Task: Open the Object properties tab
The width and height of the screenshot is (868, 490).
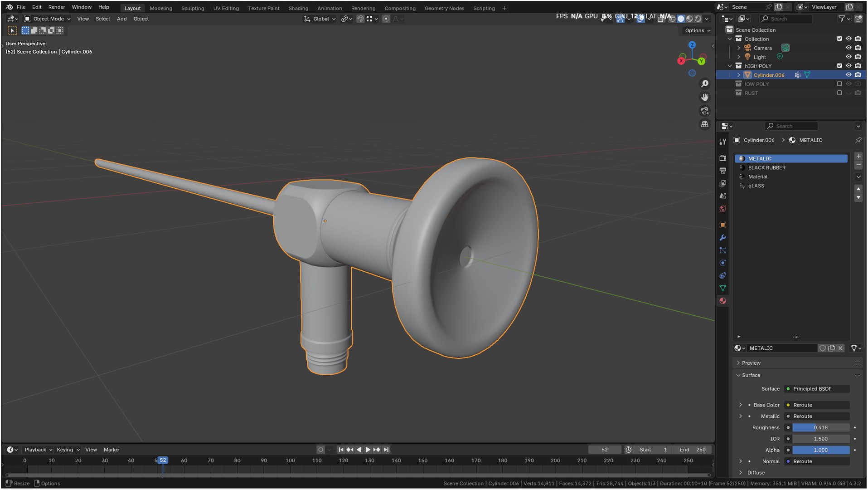Action: [x=723, y=225]
